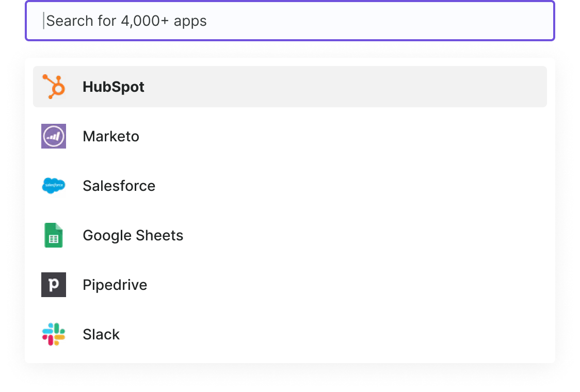
Task: Click the green Google Sheets icon
Action: [54, 235]
